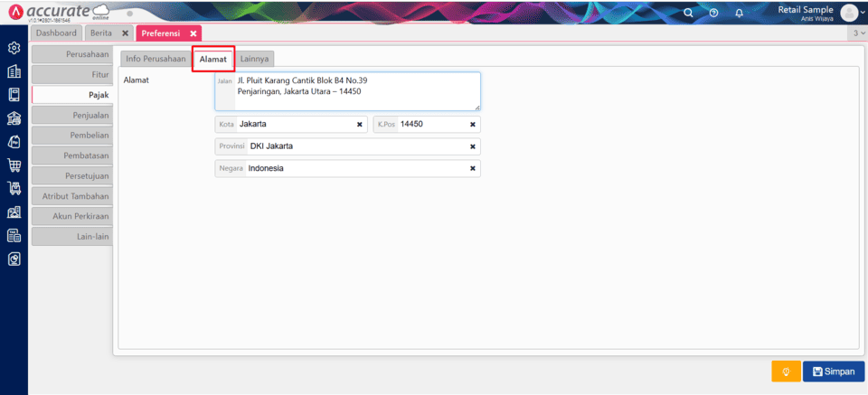This screenshot has height=395, width=868.
Task: Clear the K.Pos postal code value
Action: tap(472, 125)
